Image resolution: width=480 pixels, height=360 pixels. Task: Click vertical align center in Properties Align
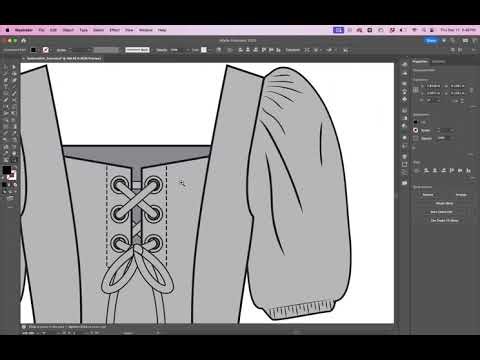click(x=460, y=170)
